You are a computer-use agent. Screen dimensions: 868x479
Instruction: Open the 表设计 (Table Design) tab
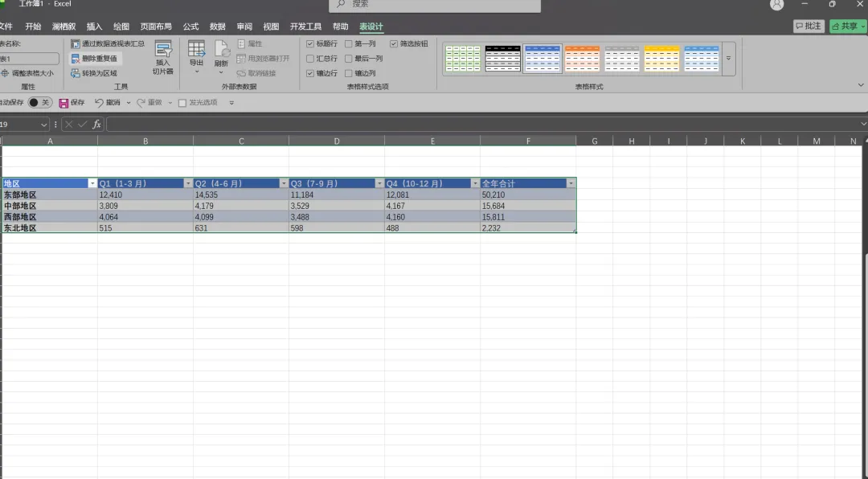[x=371, y=27]
